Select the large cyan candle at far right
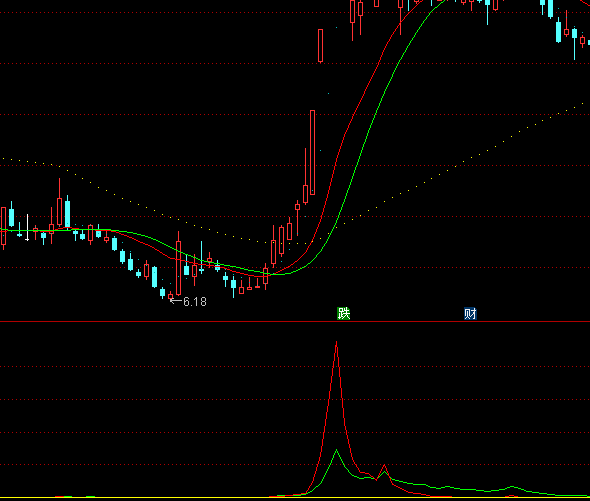The height and width of the screenshot is (501, 590). coord(558,32)
